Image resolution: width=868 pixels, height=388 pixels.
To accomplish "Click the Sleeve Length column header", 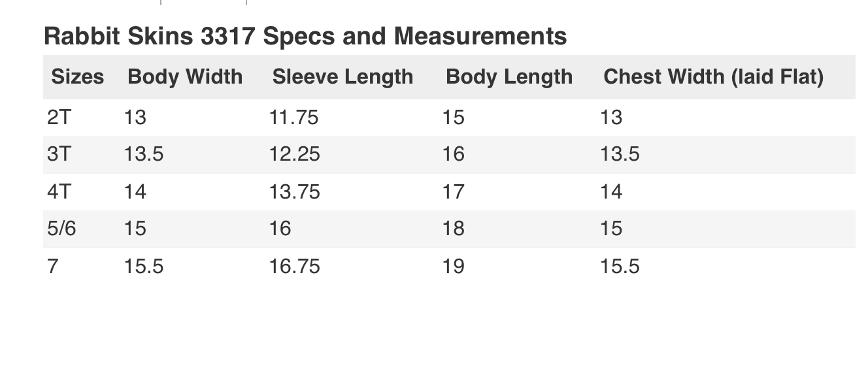I will pyautogui.click(x=342, y=77).
